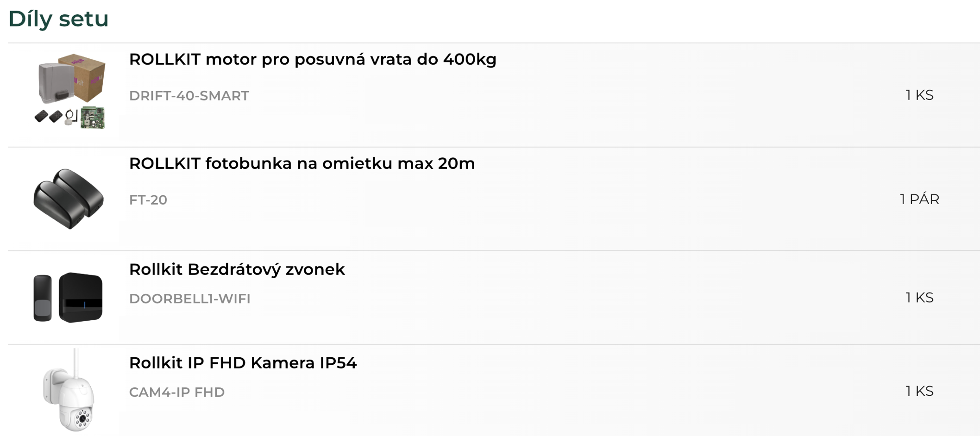
Task: Open the ROLLKIT motor product image
Action: (x=69, y=91)
